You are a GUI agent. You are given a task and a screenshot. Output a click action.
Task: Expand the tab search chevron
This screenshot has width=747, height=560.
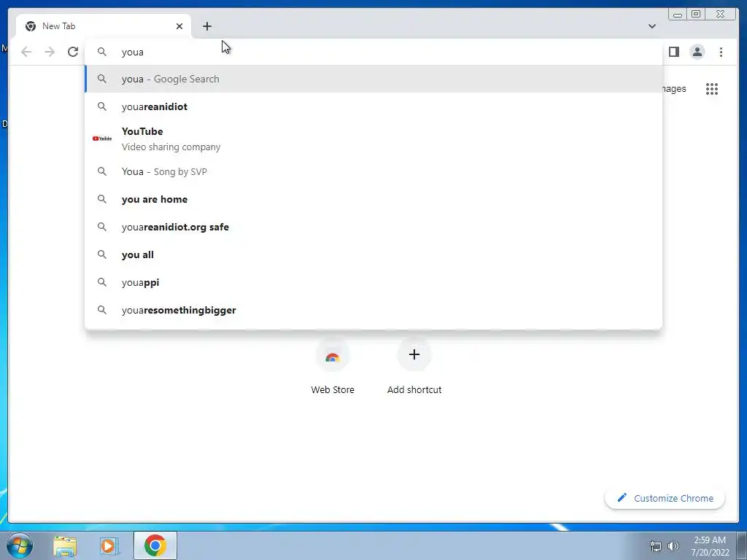[651, 26]
